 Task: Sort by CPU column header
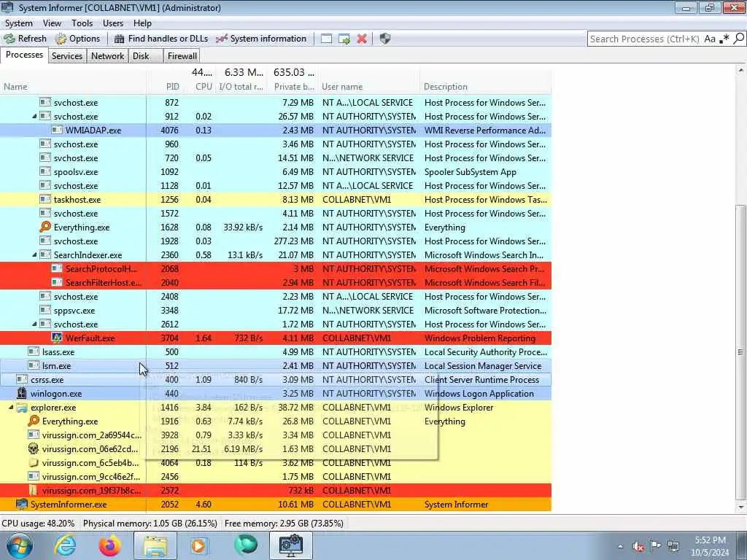[199, 87]
